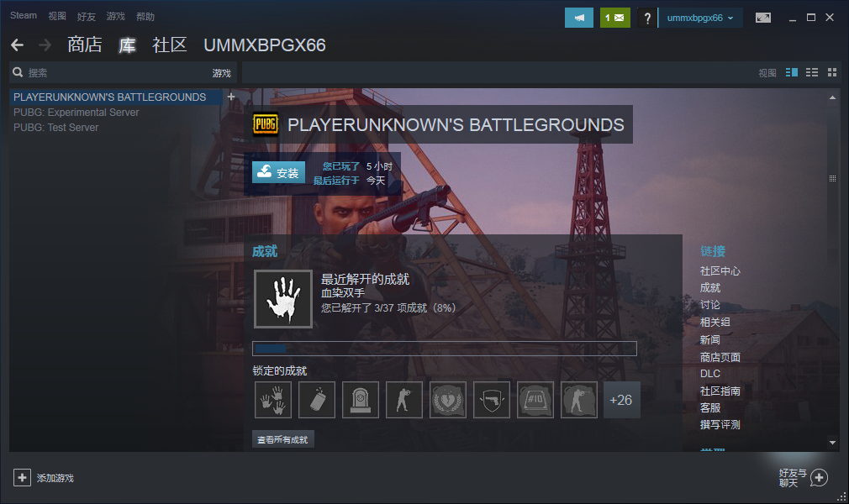Go forward with the right arrow

pos(45,45)
